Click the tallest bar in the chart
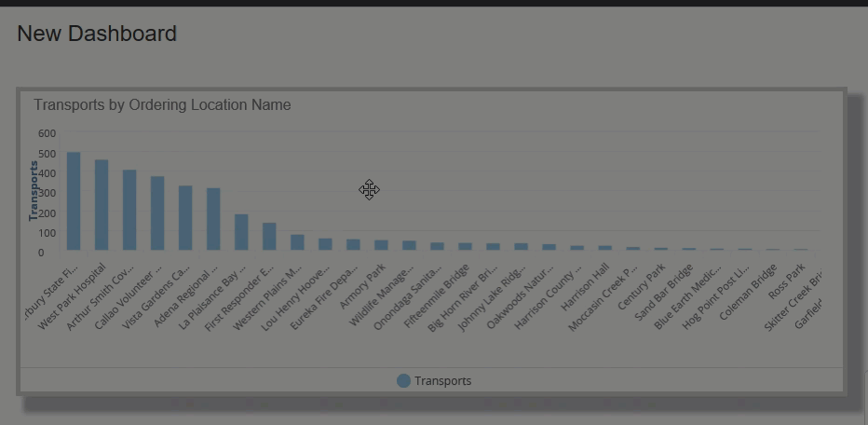Viewport: 868px width, 425px height. point(74,200)
